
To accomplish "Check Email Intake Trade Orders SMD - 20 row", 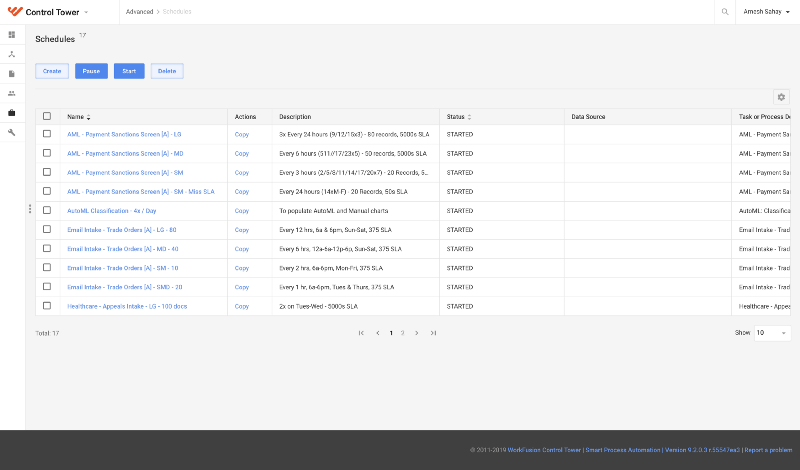I will point(47,287).
